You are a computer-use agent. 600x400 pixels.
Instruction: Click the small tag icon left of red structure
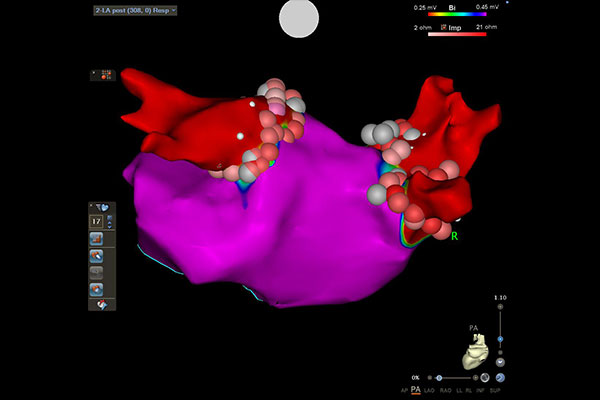[x=103, y=75]
